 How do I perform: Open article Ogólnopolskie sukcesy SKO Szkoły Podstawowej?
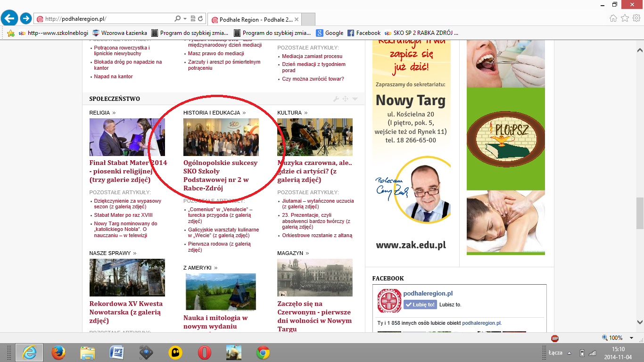coord(220,175)
